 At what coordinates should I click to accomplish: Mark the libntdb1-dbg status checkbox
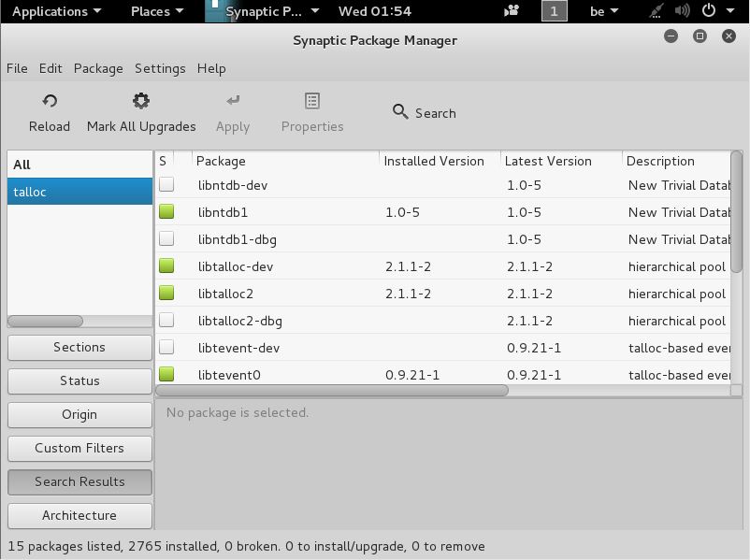[x=166, y=238]
